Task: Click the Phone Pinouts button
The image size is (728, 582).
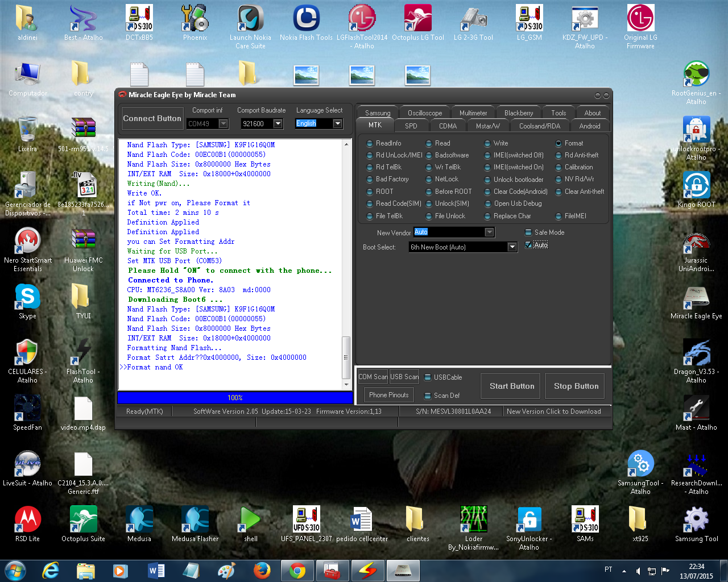Action: click(x=389, y=395)
